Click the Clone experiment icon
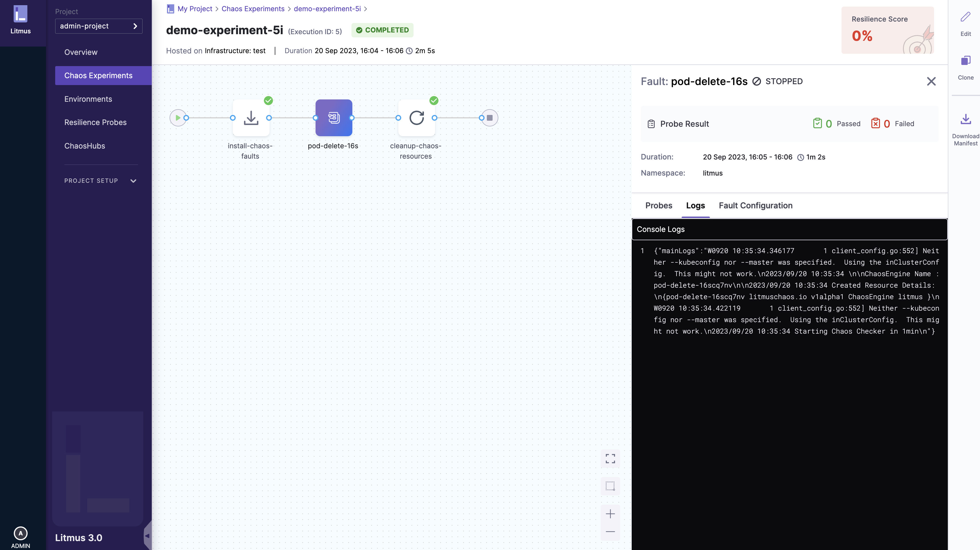This screenshot has height=550, width=980. pos(965,61)
